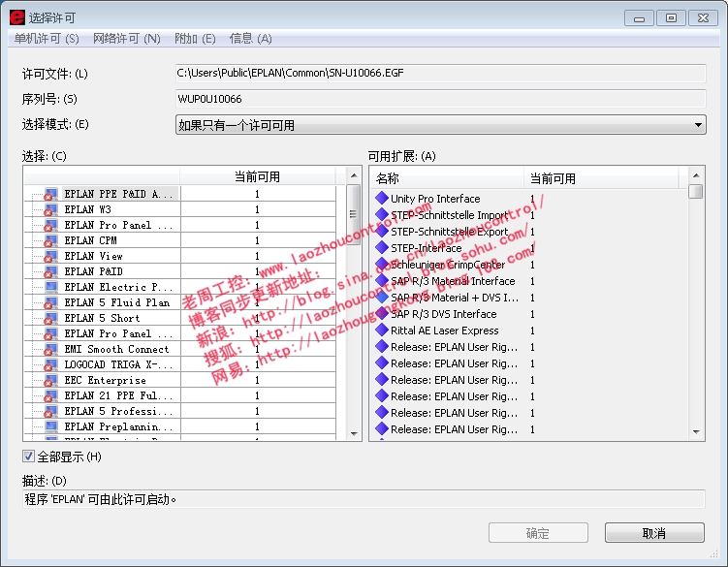
Task: Click the 确定 button
Action: click(538, 533)
